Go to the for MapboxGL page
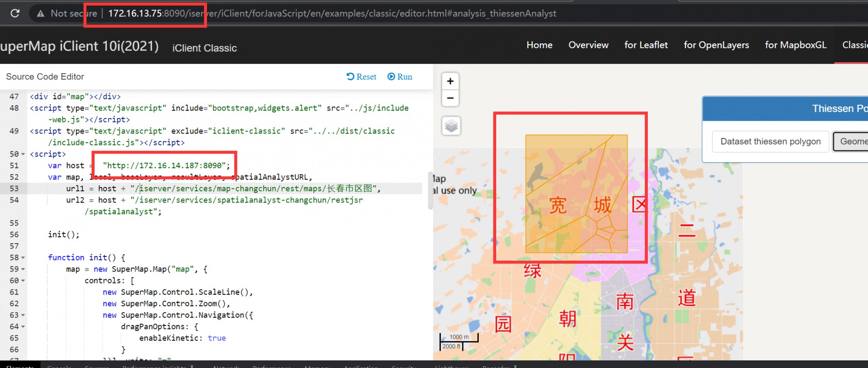The image size is (868, 368). (796, 45)
